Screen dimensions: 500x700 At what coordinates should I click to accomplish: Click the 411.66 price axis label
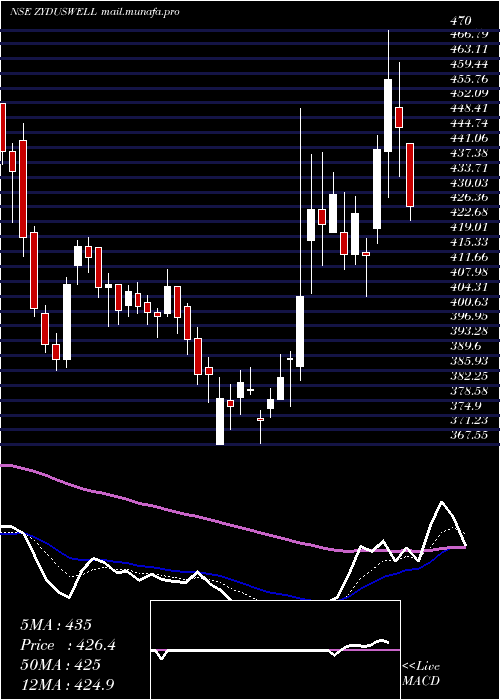coord(469,257)
